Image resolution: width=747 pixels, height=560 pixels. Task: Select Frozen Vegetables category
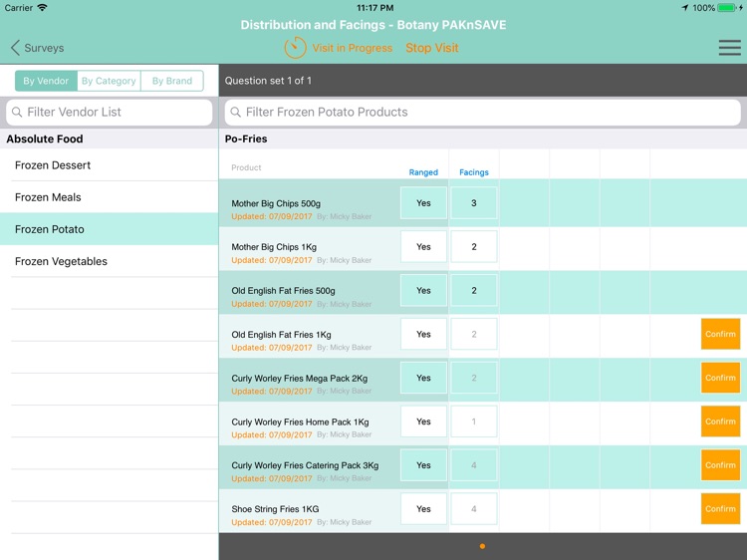point(110,261)
